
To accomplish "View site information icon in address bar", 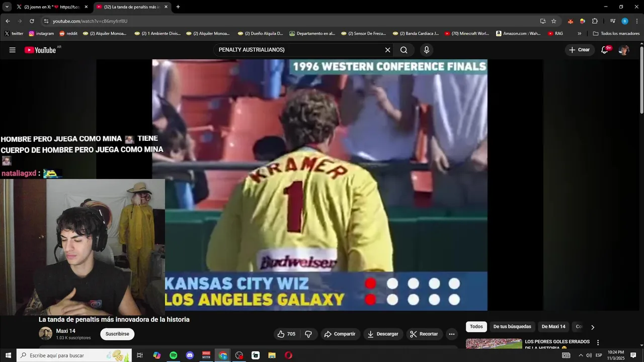I will coord(46,21).
